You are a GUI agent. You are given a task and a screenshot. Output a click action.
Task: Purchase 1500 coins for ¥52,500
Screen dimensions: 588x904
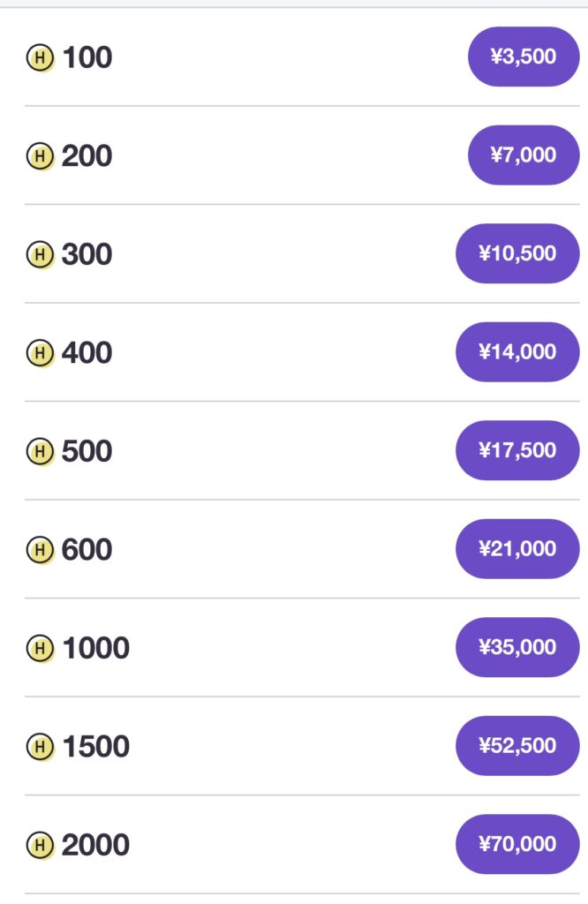click(517, 746)
